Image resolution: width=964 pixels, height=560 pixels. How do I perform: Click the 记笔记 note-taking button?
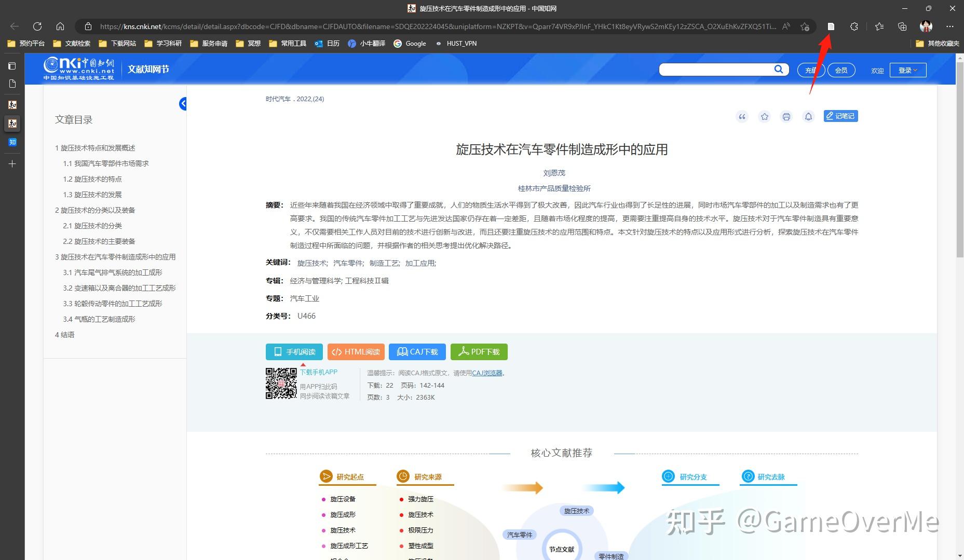tap(840, 116)
